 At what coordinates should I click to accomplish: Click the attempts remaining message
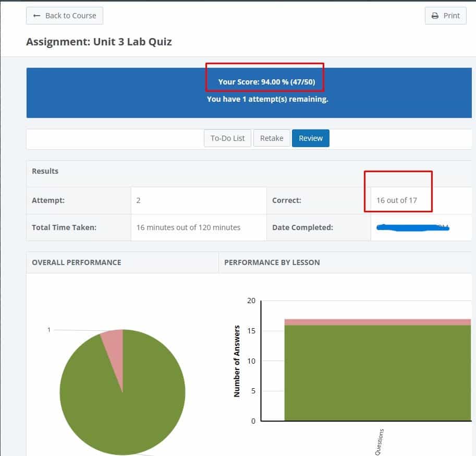pyautogui.click(x=267, y=99)
